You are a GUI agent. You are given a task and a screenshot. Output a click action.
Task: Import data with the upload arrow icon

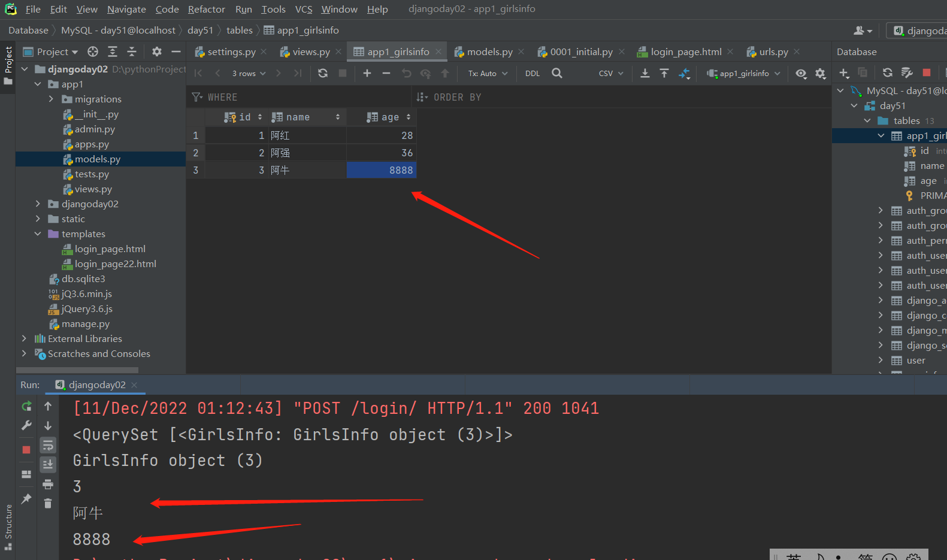click(664, 73)
